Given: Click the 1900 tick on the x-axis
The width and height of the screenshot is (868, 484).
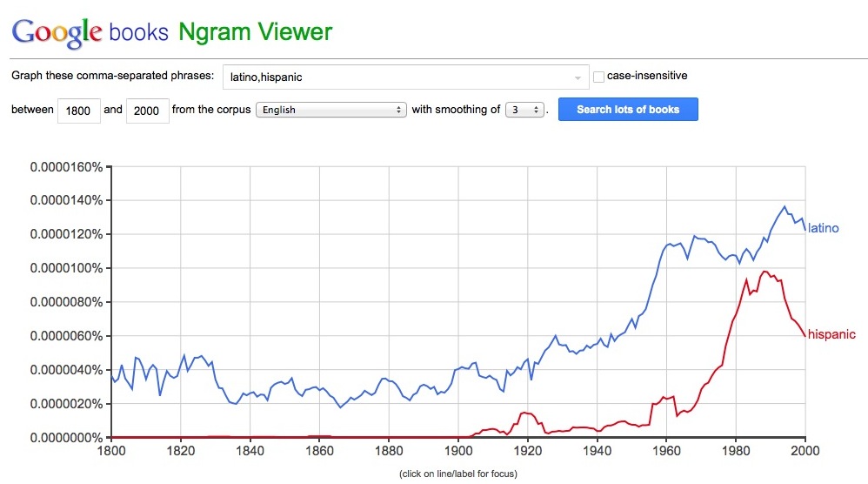Looking at the screenshot, I should click(458, 452).
